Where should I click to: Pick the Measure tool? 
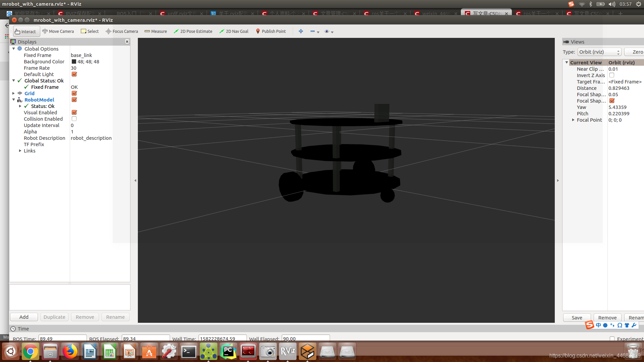[x=156, y=32]
